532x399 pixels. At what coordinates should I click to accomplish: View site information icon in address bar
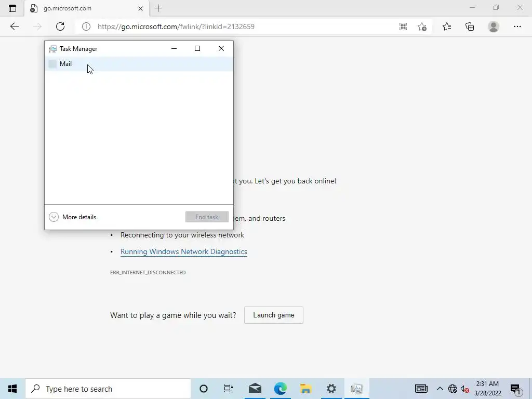[86, 26]
